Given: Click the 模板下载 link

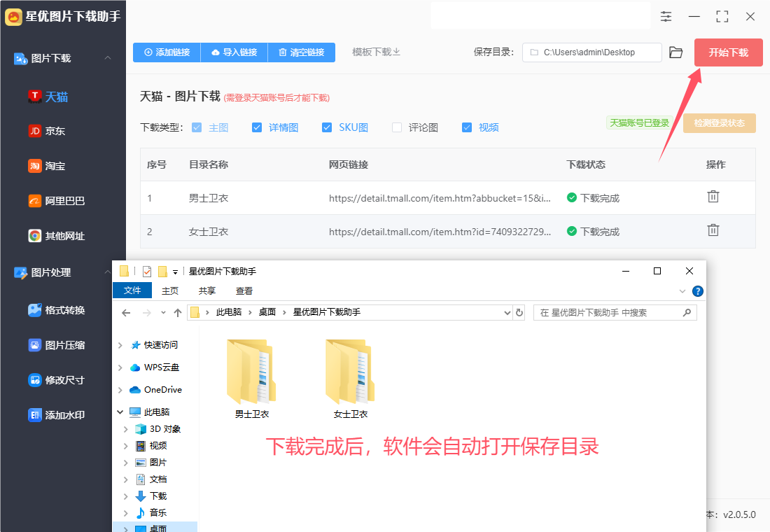Looking at the screenshot, I should pos(376,52).
